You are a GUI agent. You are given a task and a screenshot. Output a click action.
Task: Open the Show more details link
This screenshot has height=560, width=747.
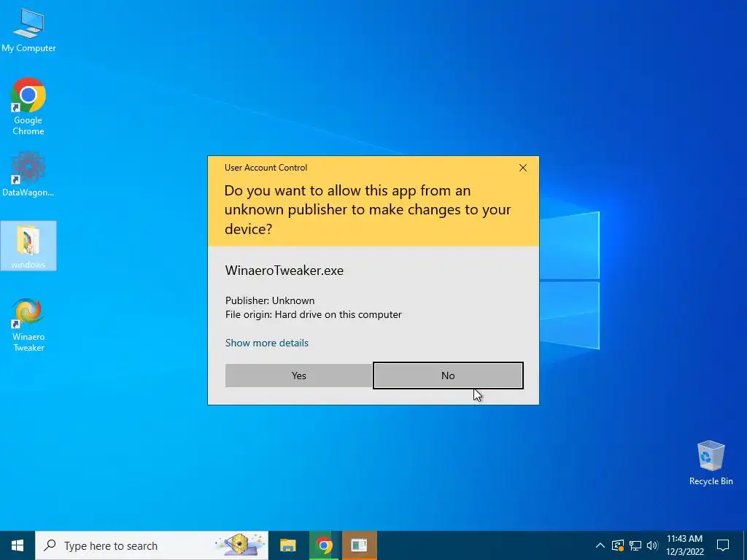pos(267,343)
